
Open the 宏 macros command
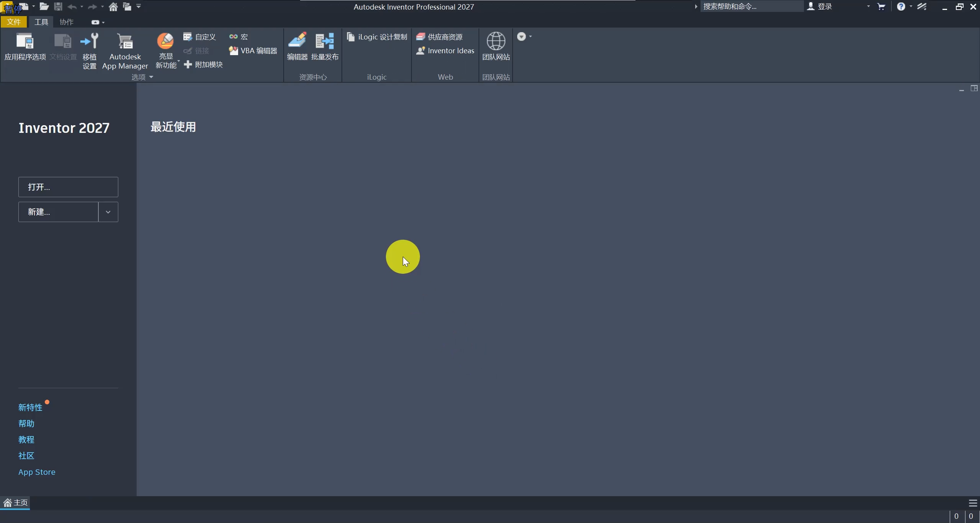pyautogui.click(x=238, y=37)
